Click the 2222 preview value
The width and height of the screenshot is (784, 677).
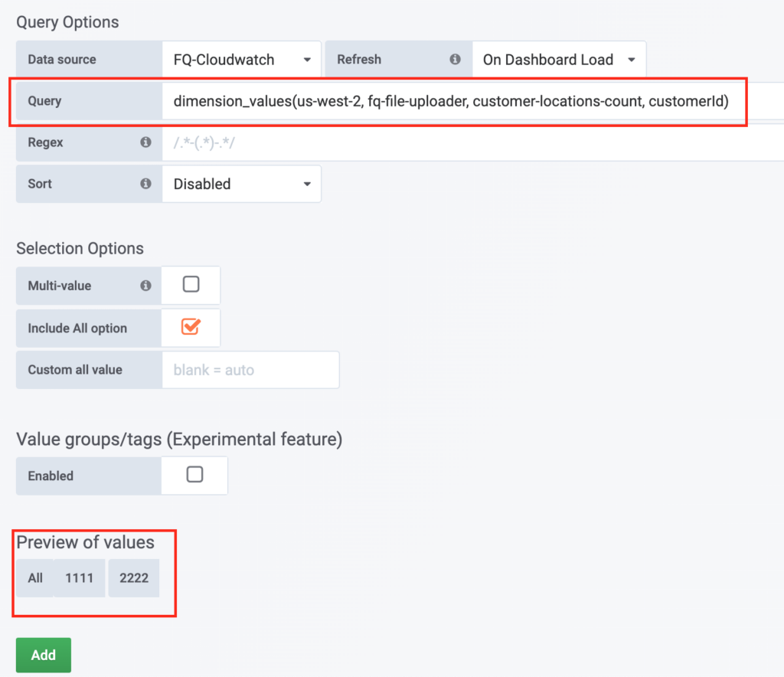tap(134, 578)
